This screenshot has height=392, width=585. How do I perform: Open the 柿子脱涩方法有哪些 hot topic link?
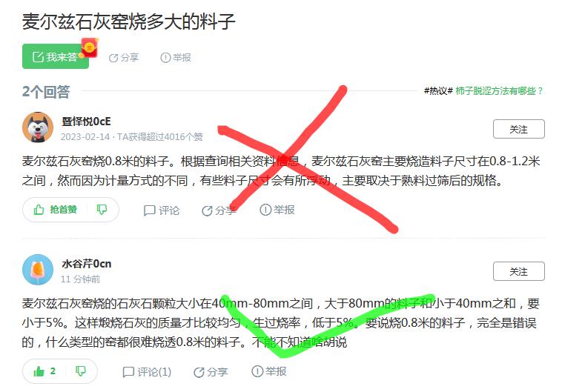(x=499, y=91)
